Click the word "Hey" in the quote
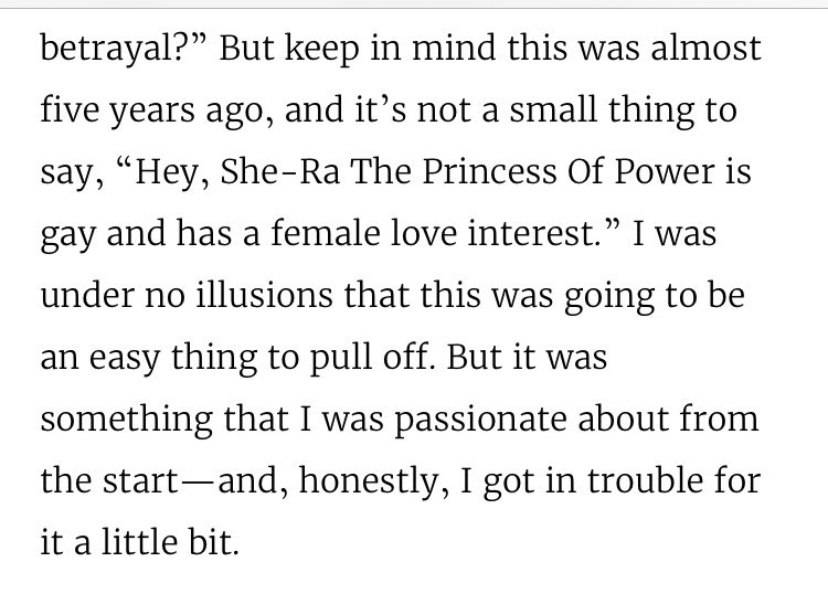828x608 pixels. tap(166, 172)
